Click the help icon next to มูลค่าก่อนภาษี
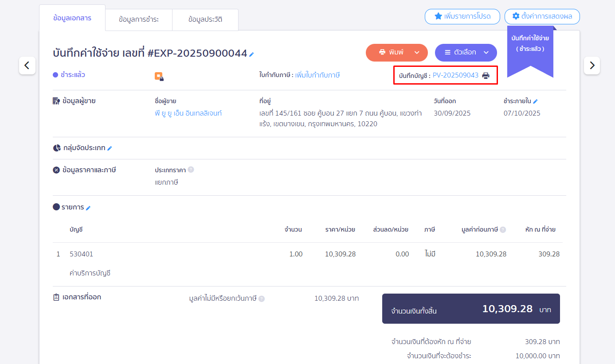This screenshot has width=615, height=364. click(503, 230)
